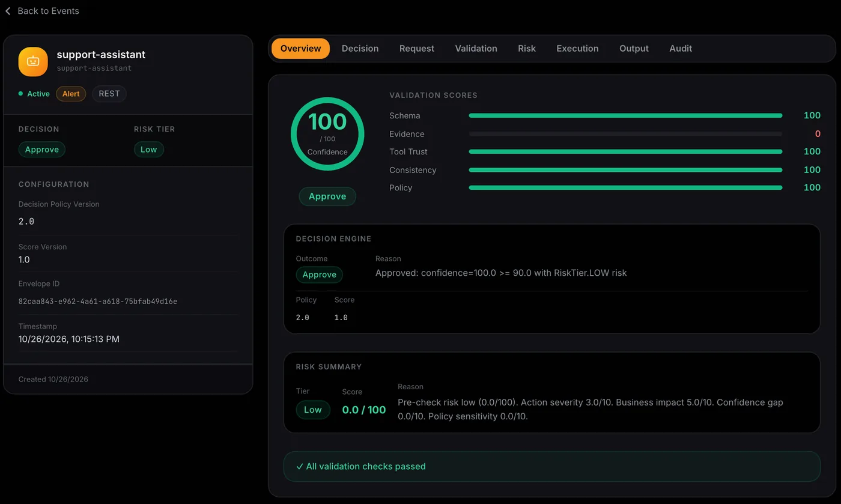This screenshot has height=504, width=841.
Task: Open the Risk tab
Action: [x=527, y=49]
